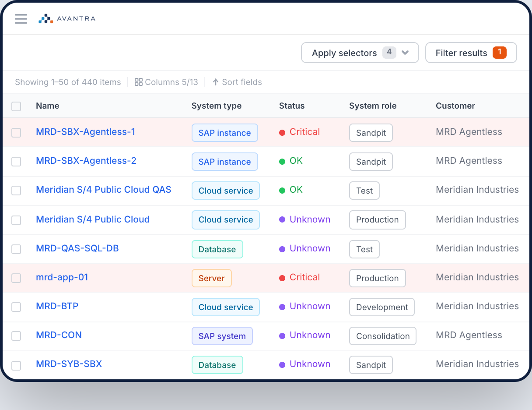This screenshot has width=532, height=410.
Task: Click the columns grid icon
Action: pos(138,82)
